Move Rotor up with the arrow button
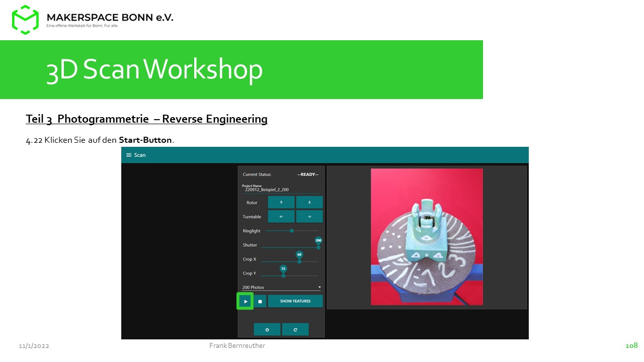The width and height of the screenshot is (644, 362). click(281, 202)
